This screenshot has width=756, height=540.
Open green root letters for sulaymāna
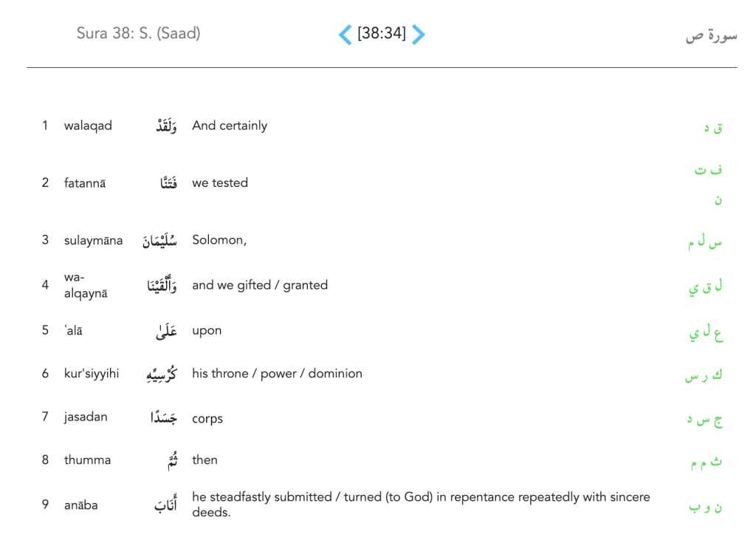(705, 242)
